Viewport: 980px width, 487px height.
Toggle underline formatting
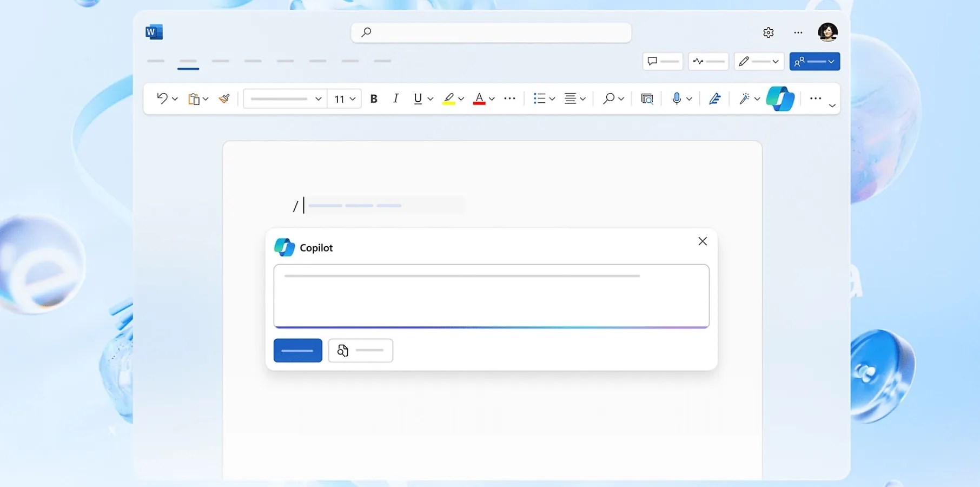(x=418, y=98)
